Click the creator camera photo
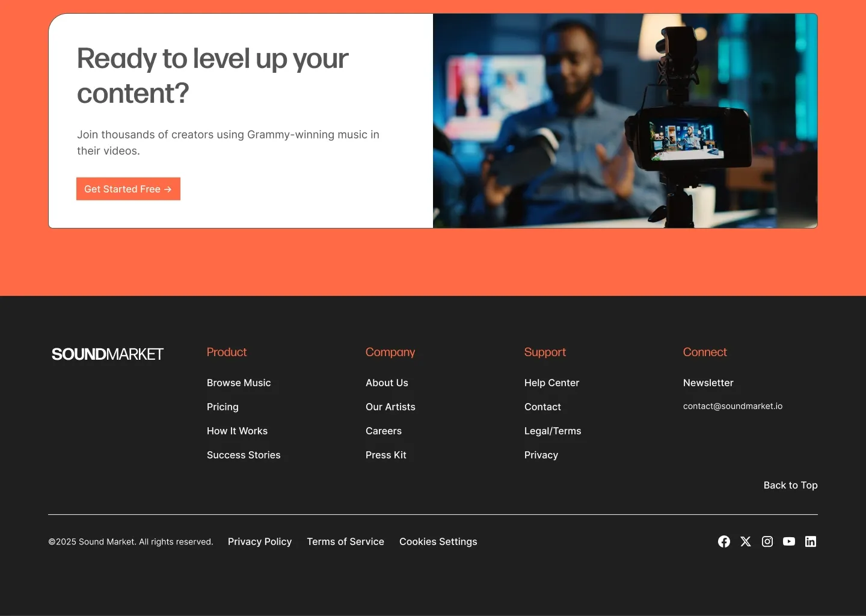The height and width of the screenshot is (616, 866). 625,121
